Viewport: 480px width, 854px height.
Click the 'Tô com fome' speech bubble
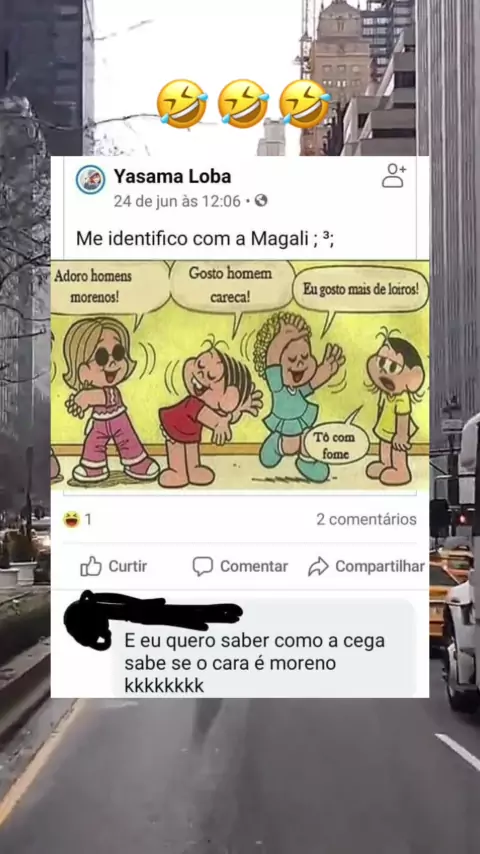[x=336, y=445]
